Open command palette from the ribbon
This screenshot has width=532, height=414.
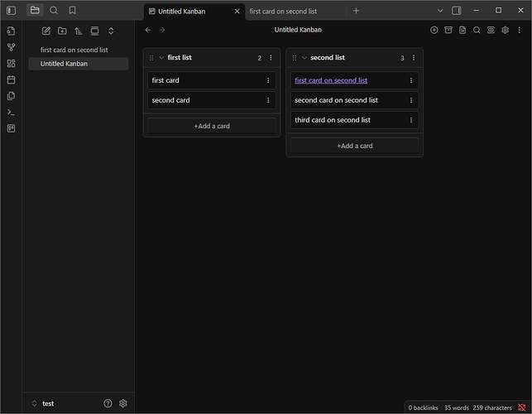point(12,113)
